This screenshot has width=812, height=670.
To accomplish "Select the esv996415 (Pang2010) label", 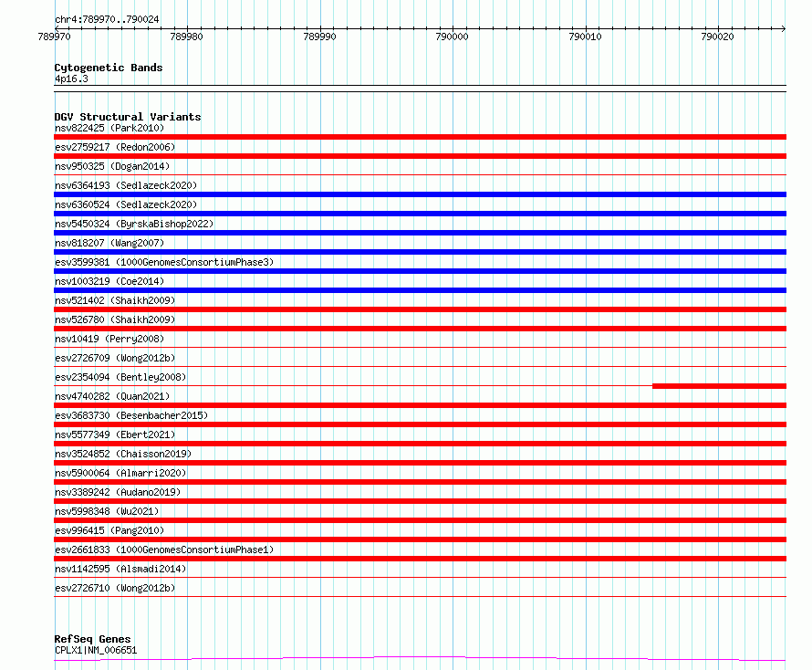I will [109, 530].
